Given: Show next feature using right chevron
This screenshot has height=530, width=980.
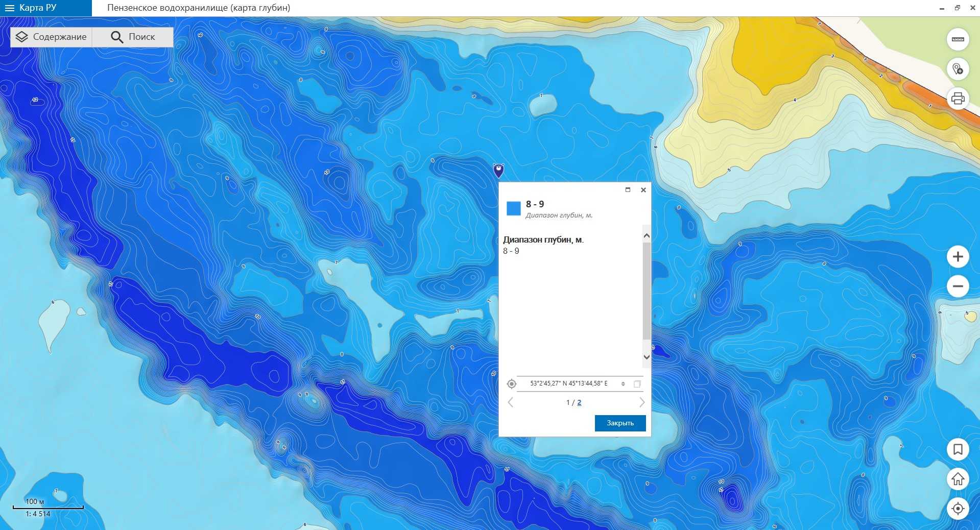Looking at the screenshot, I should point(642,402).
